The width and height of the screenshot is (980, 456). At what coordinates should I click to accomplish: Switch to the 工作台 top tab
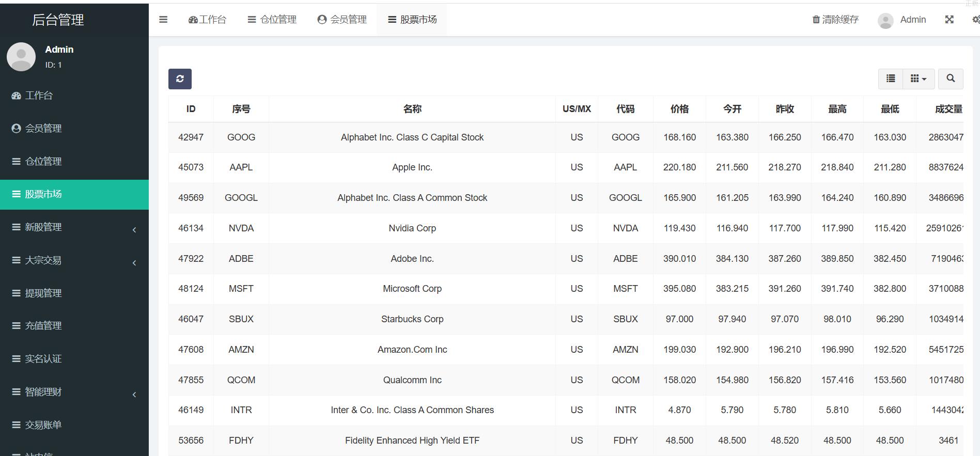207,20
